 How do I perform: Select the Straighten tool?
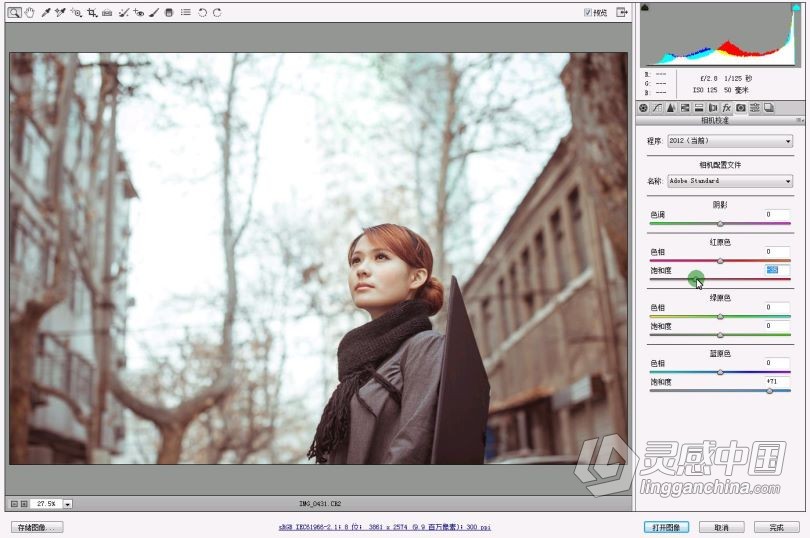coord(107,12)
